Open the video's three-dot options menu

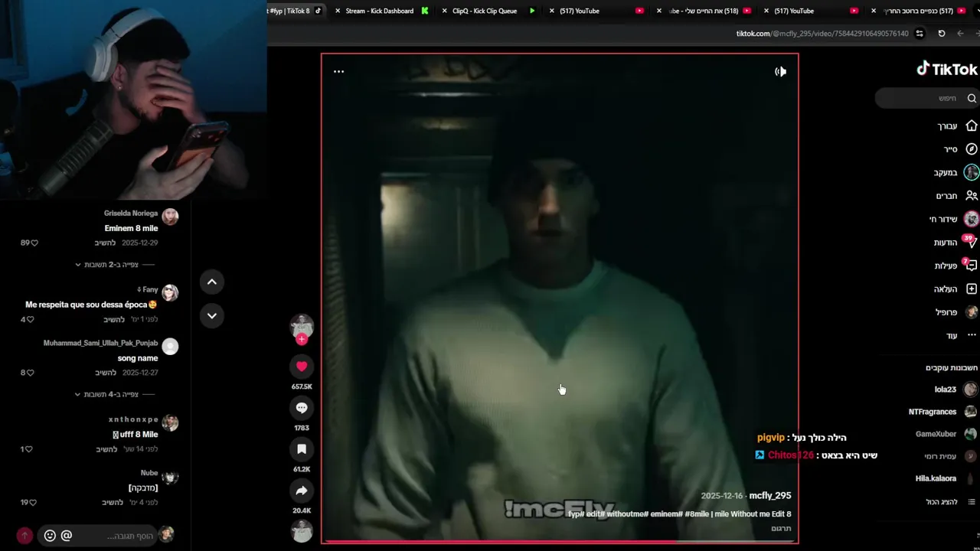tap(338, 71)
